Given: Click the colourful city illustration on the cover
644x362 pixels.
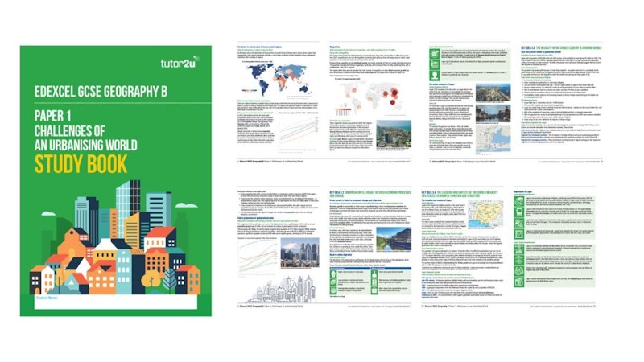Looking at the screenshot, I should [x=115, y=237].
